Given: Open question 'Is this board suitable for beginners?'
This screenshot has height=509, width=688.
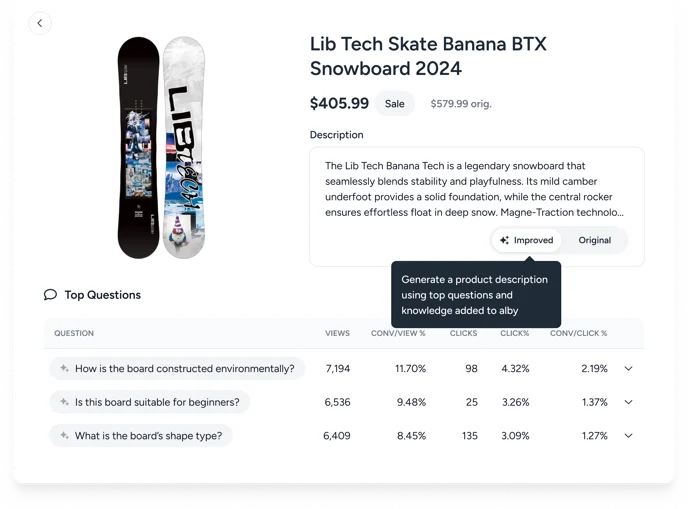Looking at the screenshot, I should click(x=157, y=402).
